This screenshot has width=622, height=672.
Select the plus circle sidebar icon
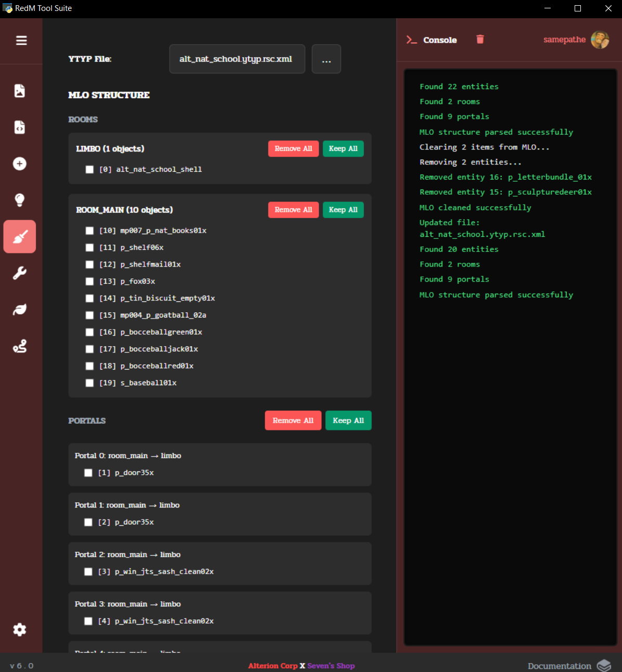(20, 164)
